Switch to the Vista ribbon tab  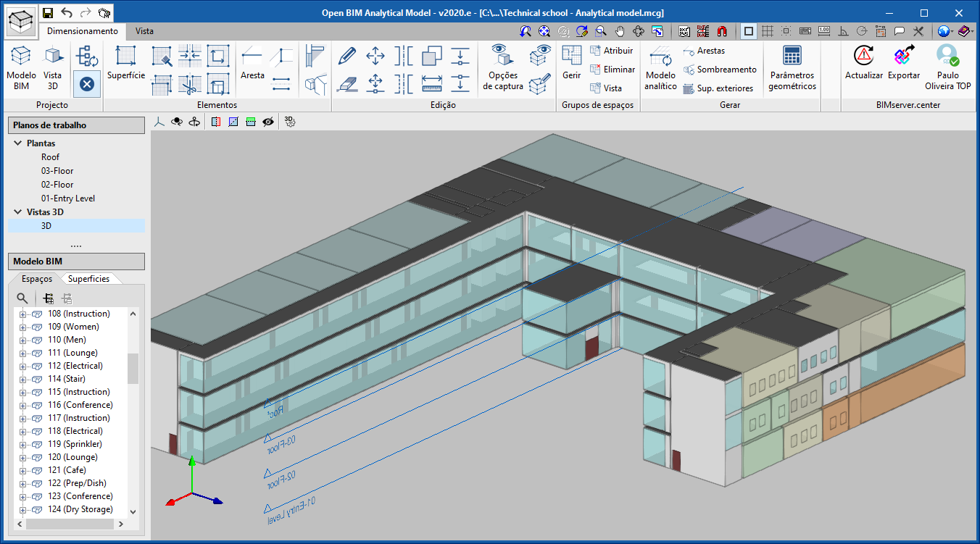144,31
